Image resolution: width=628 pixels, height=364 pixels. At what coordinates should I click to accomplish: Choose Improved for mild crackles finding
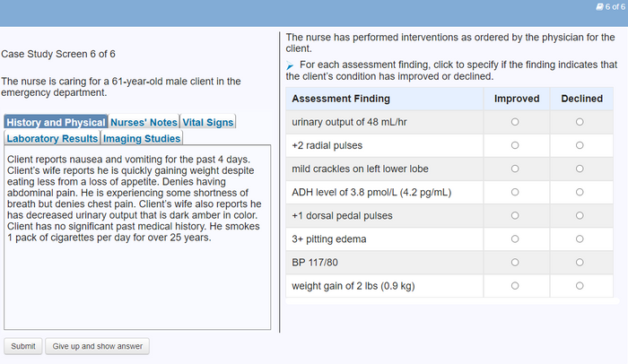coord(515,169)
